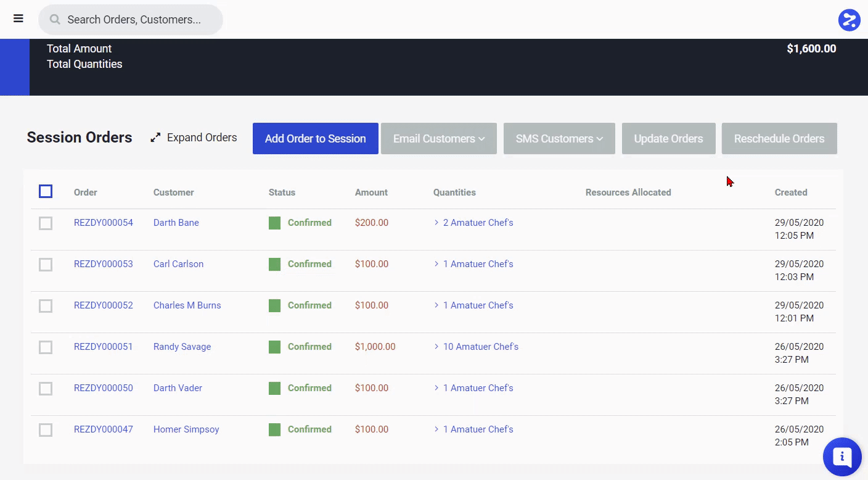
Task: Open customer Charles M Burns
Action: (187, 305)
